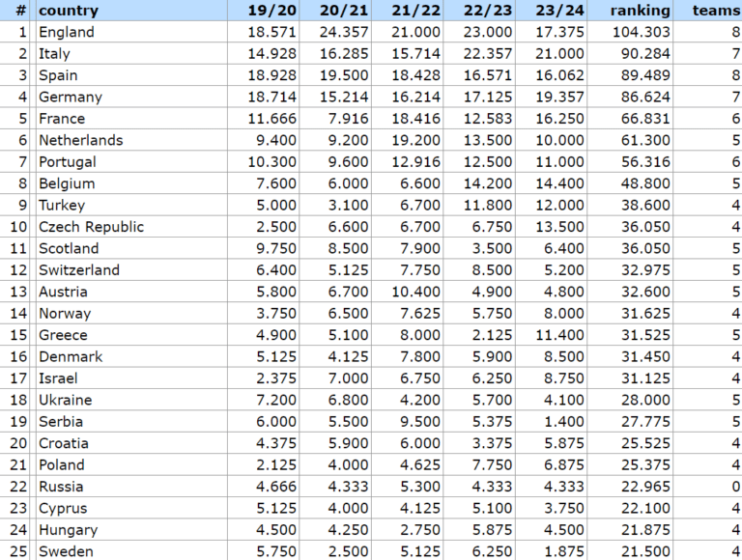
Task: Select the '19/20' season column header
Action: click(x=272, y=11)
